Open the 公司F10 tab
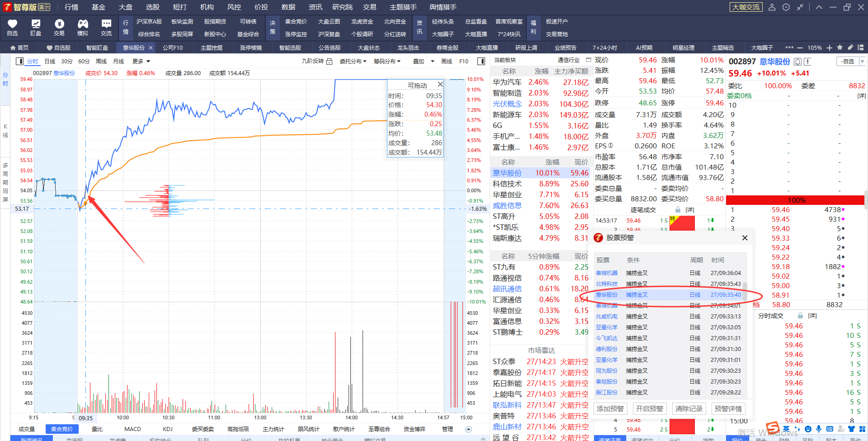The width and height of the screenshot is (868, 441). pos(173,47)
